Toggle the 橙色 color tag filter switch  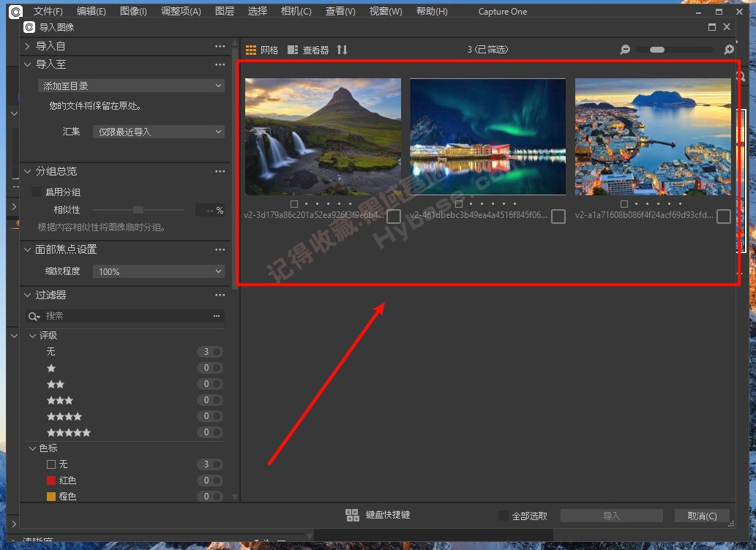tap(210, 497)
